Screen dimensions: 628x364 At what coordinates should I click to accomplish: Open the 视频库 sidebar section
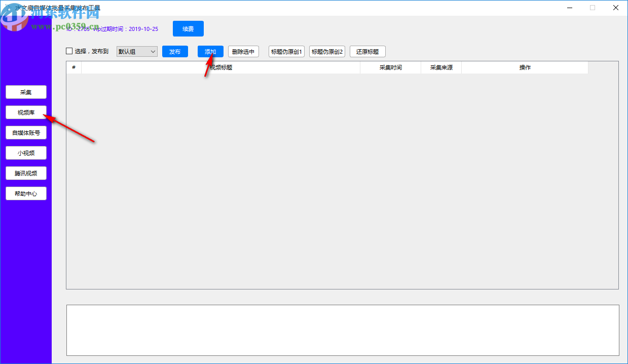[26, 113]
